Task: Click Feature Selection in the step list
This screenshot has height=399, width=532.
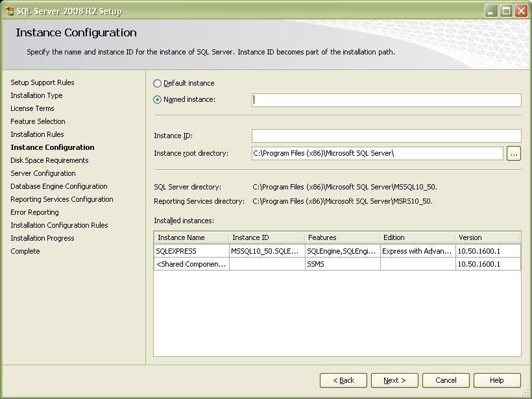Action: click(x=38, y=121)
